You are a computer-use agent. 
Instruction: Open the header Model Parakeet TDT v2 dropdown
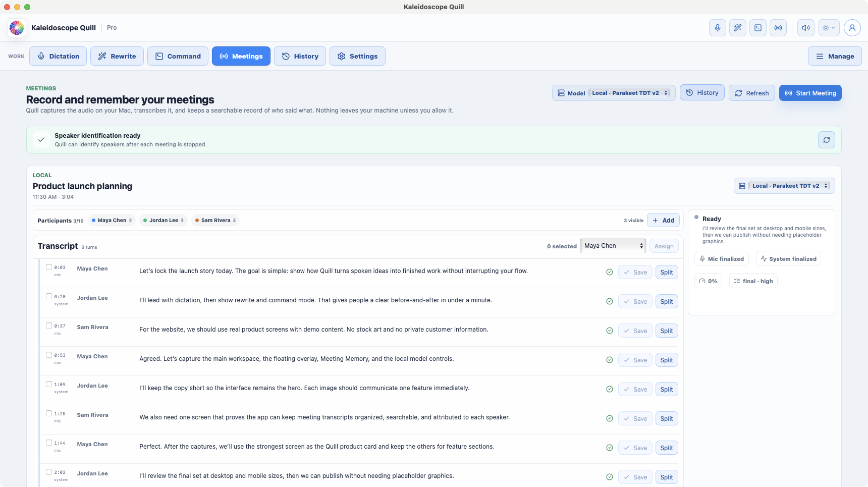630,93
